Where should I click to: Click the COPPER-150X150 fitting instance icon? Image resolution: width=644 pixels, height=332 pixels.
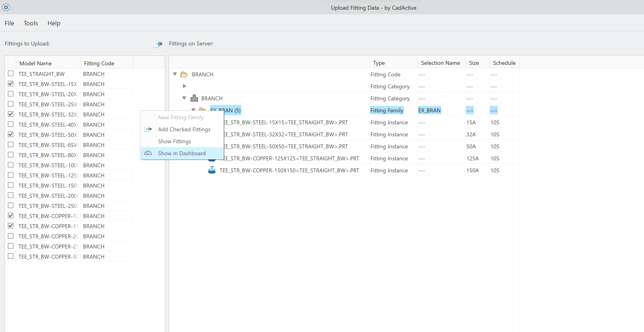(212, 170)
